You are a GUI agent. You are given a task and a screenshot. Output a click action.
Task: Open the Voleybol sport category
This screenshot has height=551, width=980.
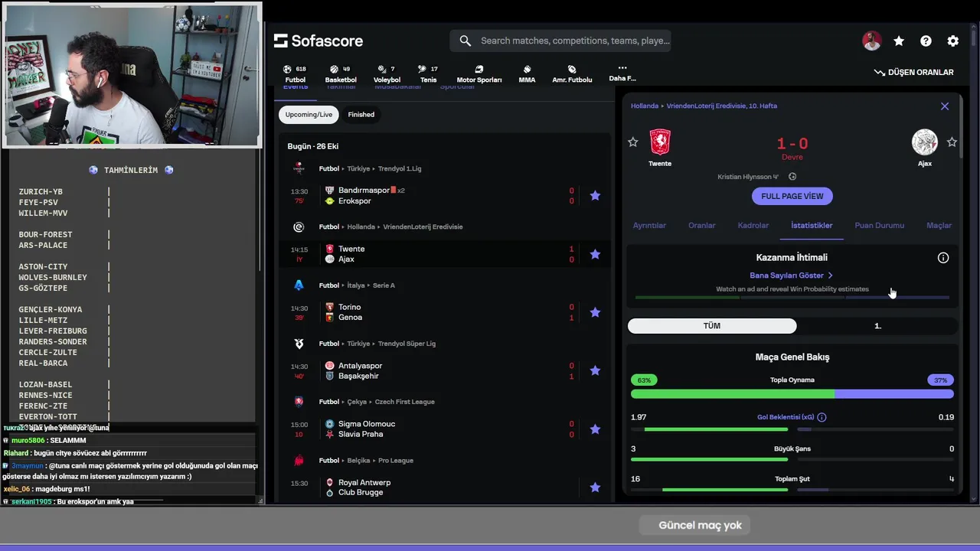click(387, 73)
